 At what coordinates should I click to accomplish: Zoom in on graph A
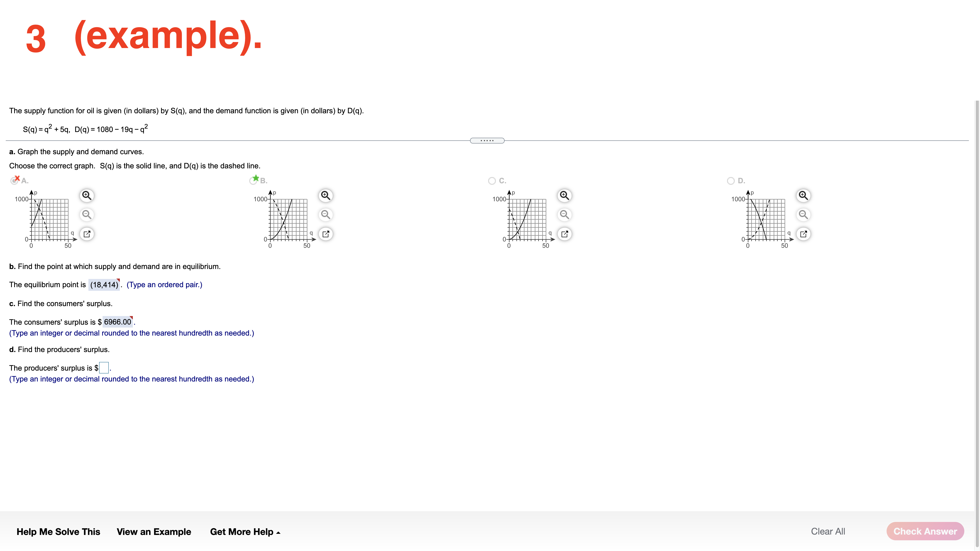tap(87, 195)
